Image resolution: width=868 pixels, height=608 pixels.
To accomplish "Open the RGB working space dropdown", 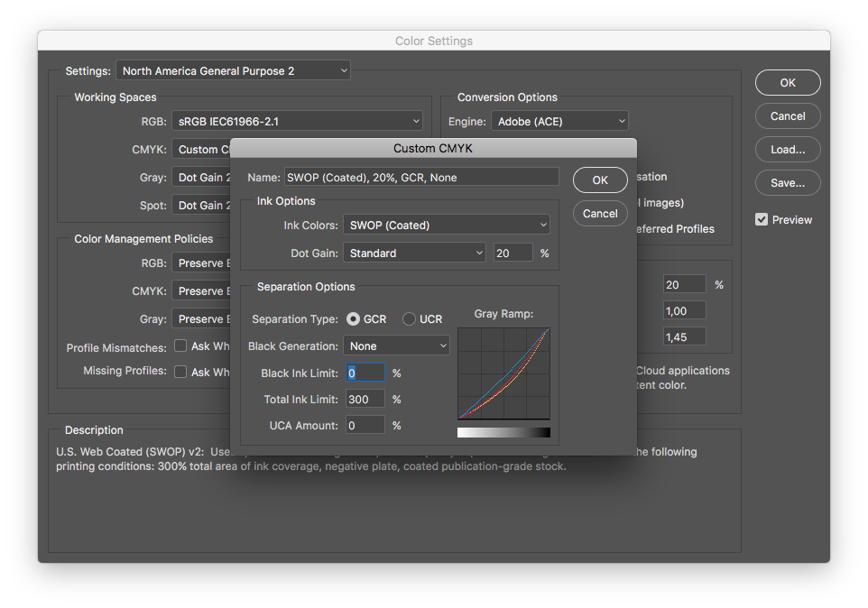I will coord(297,121).
